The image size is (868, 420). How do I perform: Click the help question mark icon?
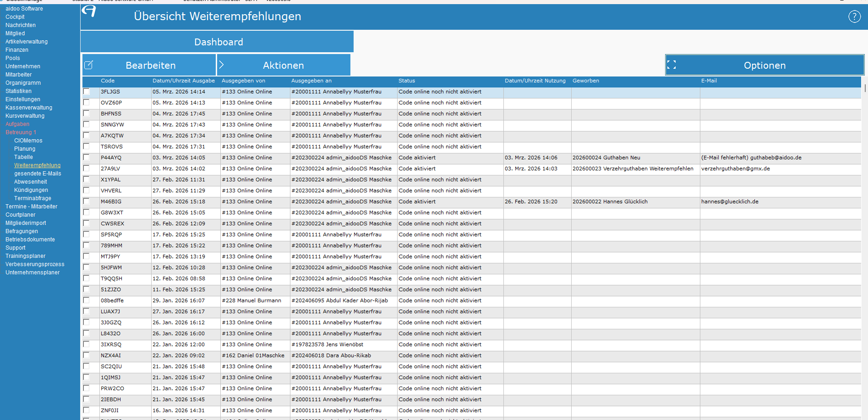854,16
